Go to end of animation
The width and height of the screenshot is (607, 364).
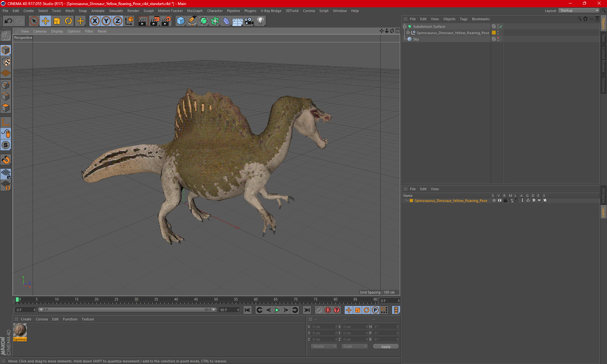point(307,310)
